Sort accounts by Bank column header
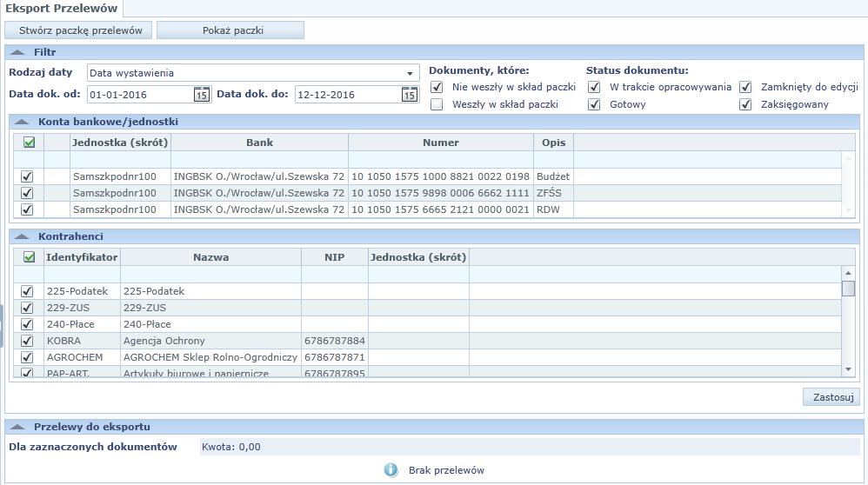Viewport: 868px width, 485px height. pyautogui.click(x=260, y=143)
